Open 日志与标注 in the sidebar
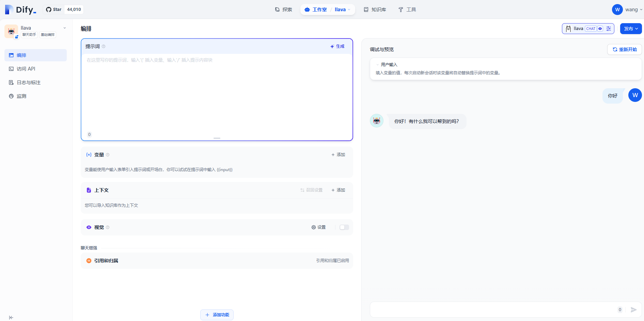This screenshot has width=644, height=321. click(x=35, y=82)
